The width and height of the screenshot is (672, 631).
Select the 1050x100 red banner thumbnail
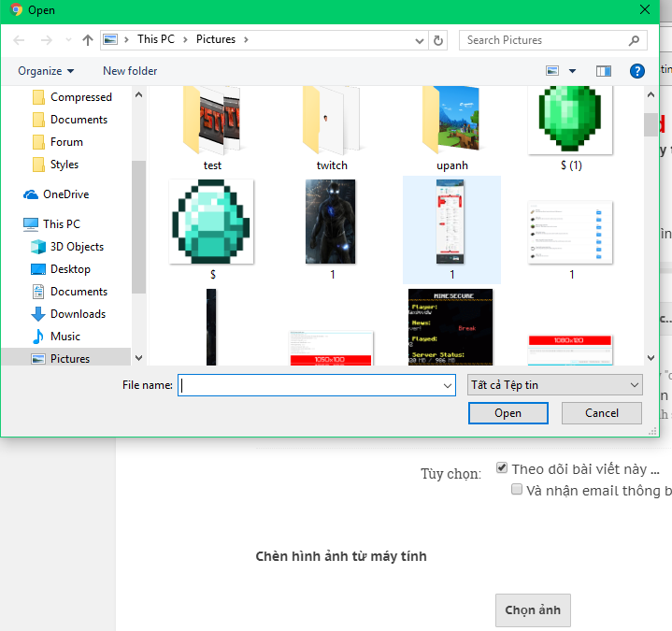click(x=331, y=348)
